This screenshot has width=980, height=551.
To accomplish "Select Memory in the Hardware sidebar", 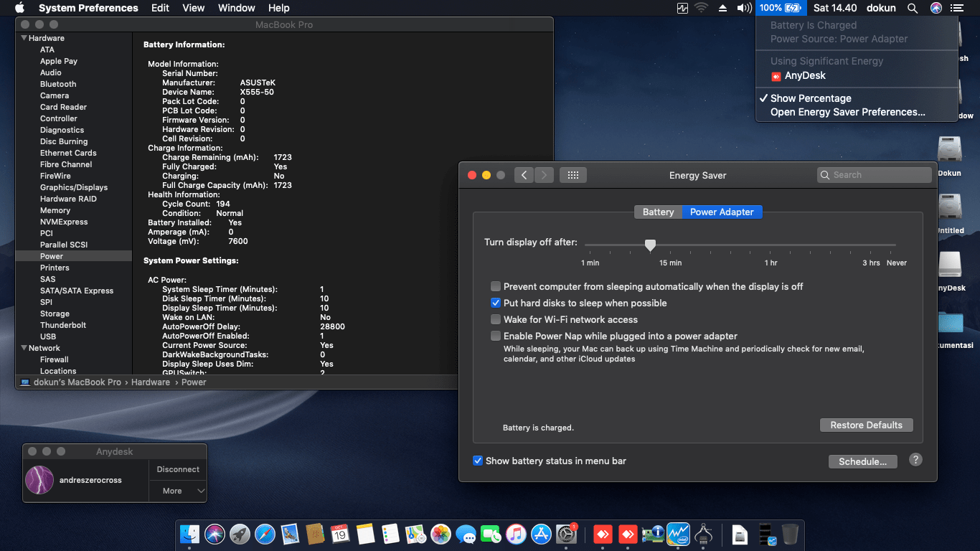I will pyautogui.click(x=55, y=210).
